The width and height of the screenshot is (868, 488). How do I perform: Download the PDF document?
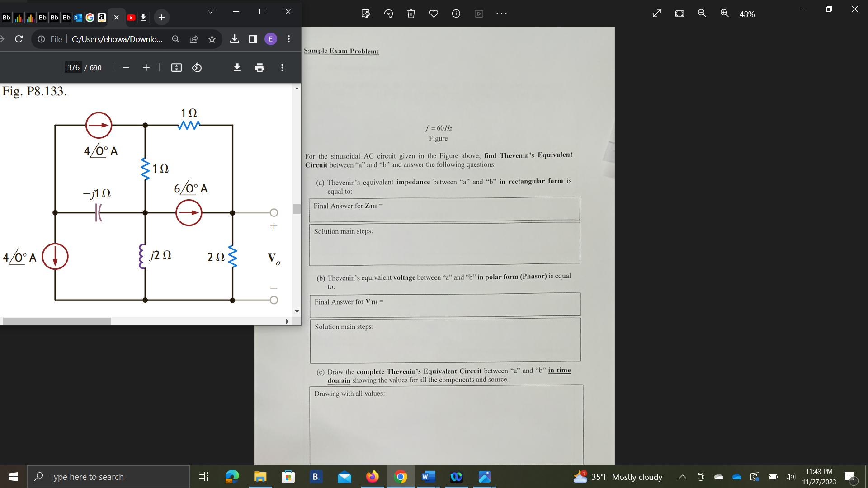237,67
